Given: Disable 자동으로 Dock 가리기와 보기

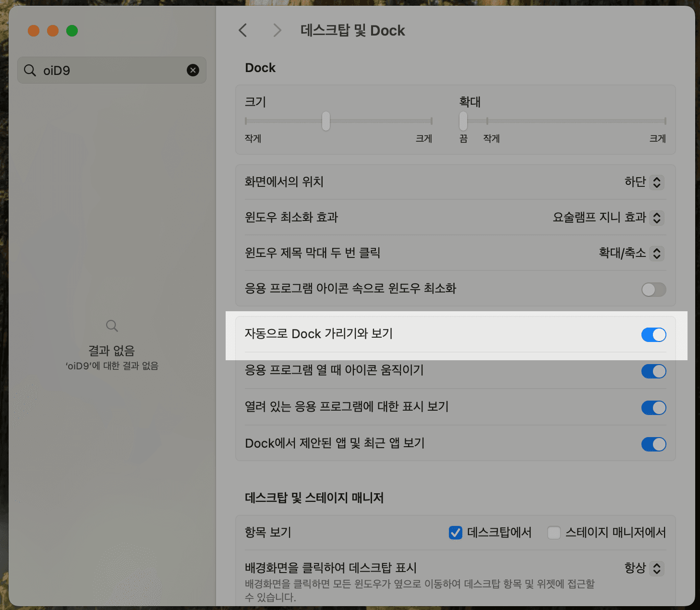Looking at the screenshot, I should (x=653, y=335).
